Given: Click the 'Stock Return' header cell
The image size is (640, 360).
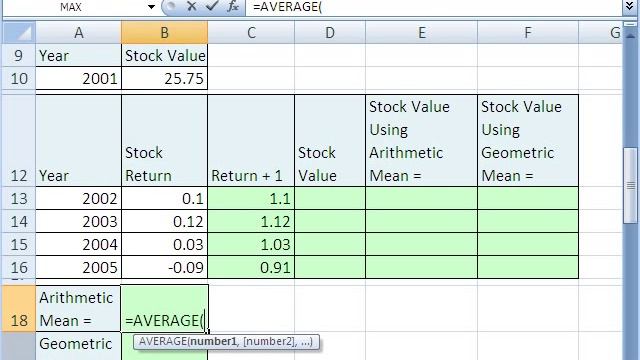Looking at the screenshot, I should point(164,141).
